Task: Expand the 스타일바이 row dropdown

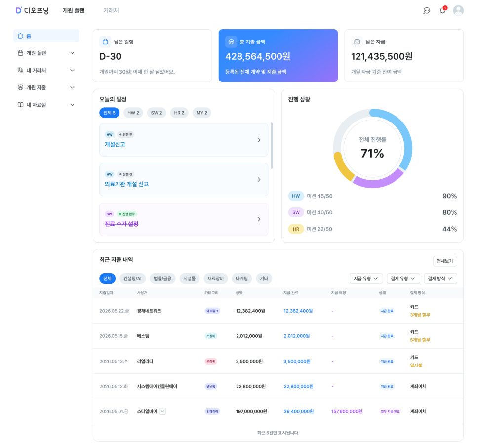Action: (x=163, y=411)
